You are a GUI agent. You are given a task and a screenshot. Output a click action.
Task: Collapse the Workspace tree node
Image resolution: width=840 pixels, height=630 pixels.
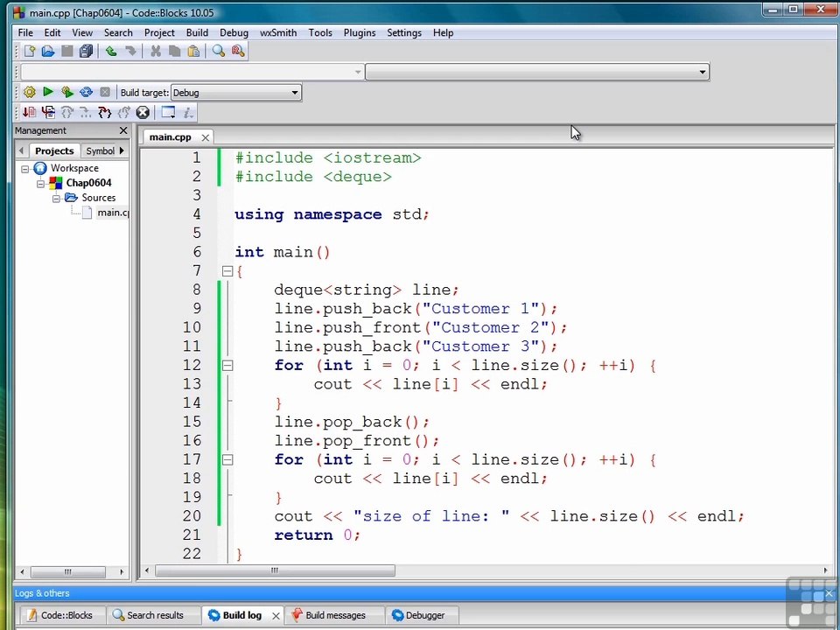25,169
